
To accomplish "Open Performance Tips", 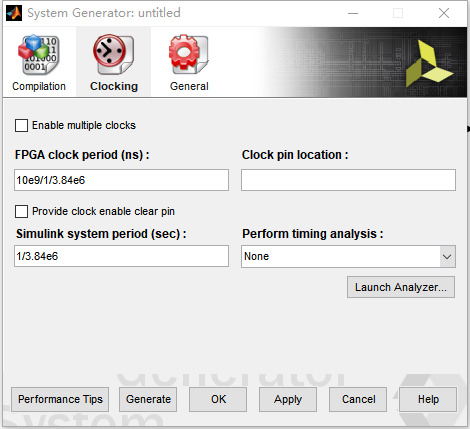I will [x=60, y=399].
